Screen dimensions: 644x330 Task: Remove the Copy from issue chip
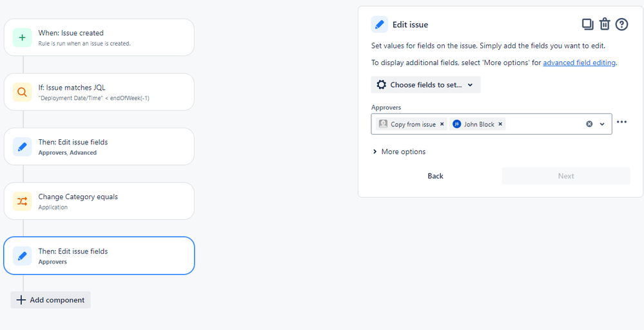[442, 124]
